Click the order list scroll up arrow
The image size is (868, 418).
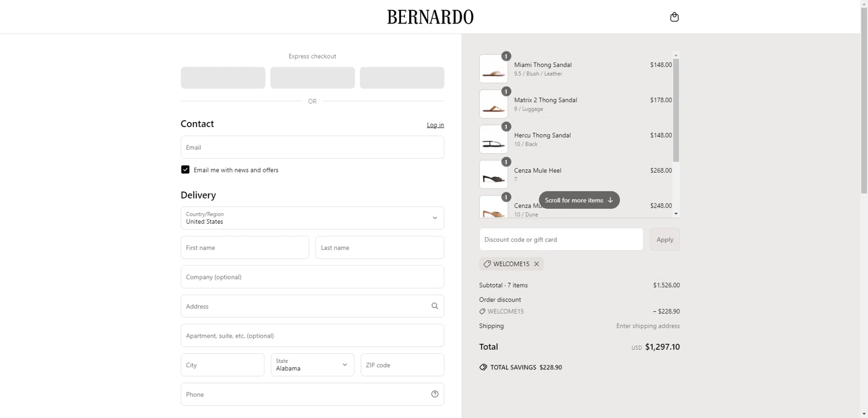coord(676,56)
